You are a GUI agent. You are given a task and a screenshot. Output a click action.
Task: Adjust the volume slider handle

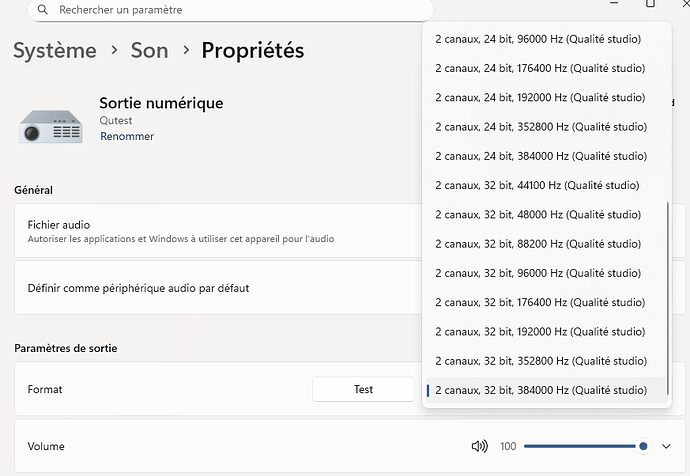pos(643,446)
